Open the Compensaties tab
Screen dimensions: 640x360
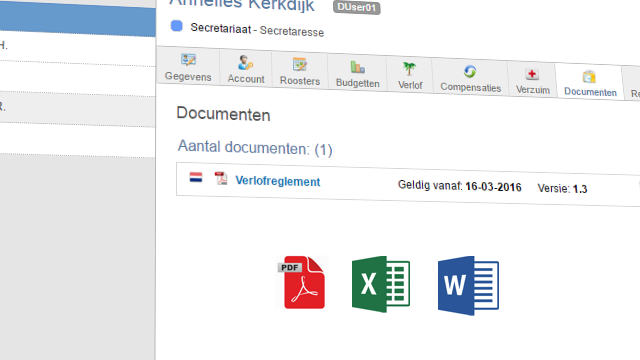click(x=470, y=78)
